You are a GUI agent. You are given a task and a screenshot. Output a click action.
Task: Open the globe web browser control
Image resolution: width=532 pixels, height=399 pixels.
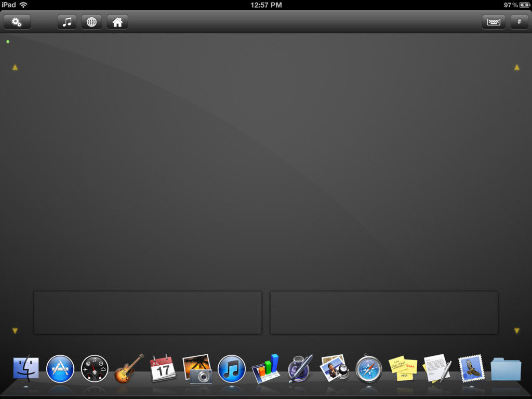point(91,22)
